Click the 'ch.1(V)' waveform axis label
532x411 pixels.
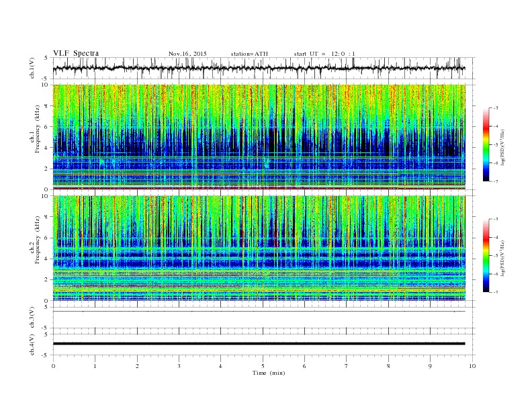click(32, 68)
